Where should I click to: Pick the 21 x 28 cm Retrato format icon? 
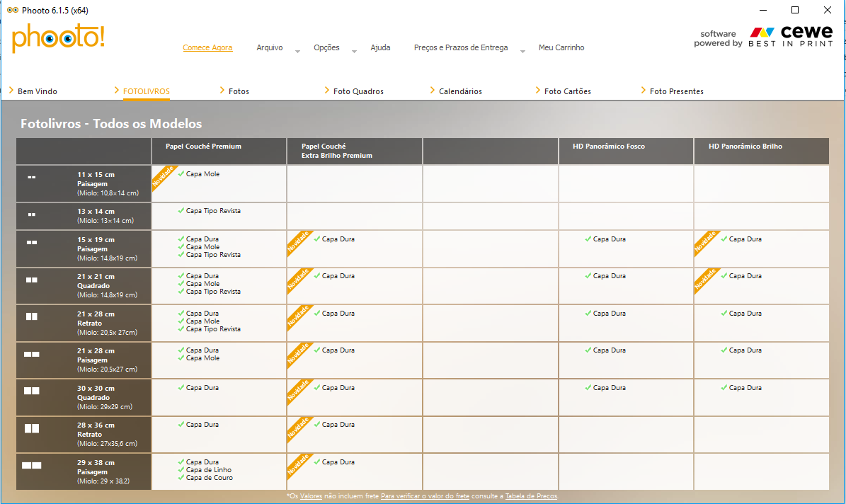pos(31,316)
